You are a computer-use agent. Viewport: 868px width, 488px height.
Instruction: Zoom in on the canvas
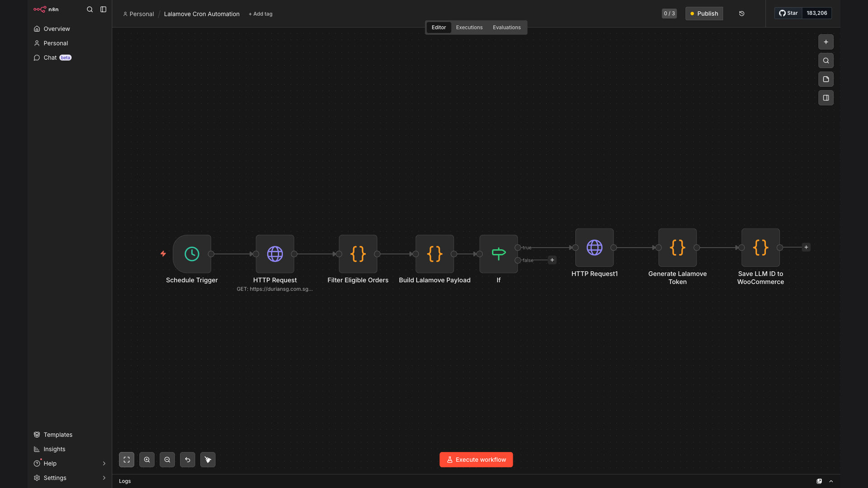(x=147, y=460)
